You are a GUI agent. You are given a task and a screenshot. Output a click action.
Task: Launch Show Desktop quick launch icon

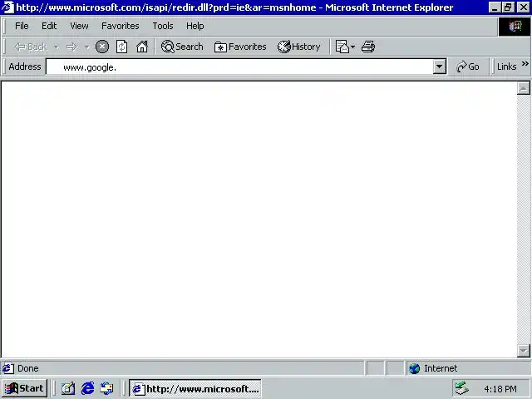pos(68,388)
